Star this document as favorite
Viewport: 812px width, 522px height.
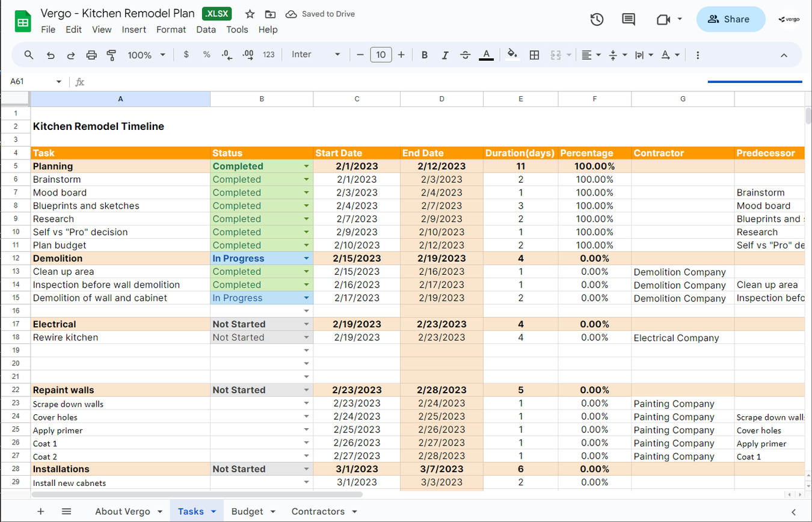pyautogui.click(x=250, y=14)
